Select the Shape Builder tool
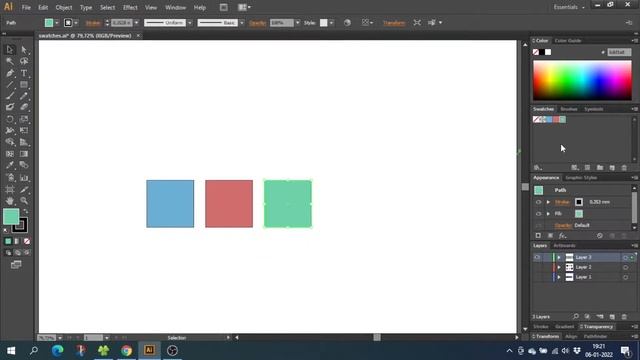 pyautogui.click(x=10, y=142)
